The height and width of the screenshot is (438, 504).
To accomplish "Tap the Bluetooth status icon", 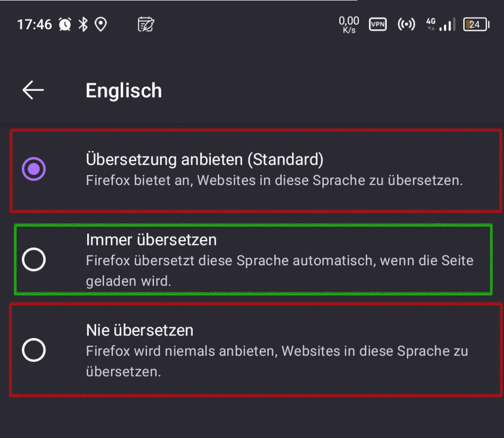I will click(83, 24).
